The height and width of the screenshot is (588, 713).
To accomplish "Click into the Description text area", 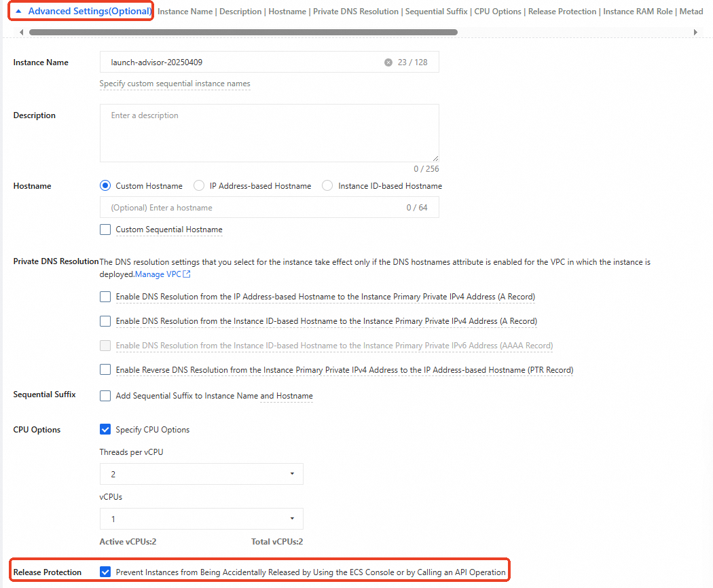I will pos(270,133).
